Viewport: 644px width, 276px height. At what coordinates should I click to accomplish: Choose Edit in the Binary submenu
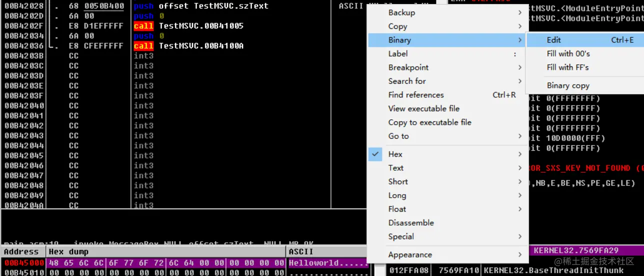585,40
